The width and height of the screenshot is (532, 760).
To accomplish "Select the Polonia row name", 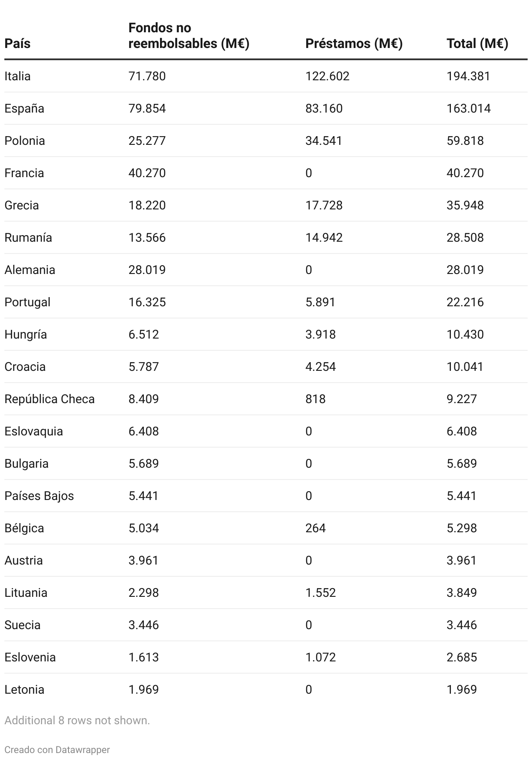I will coord(25,141).
